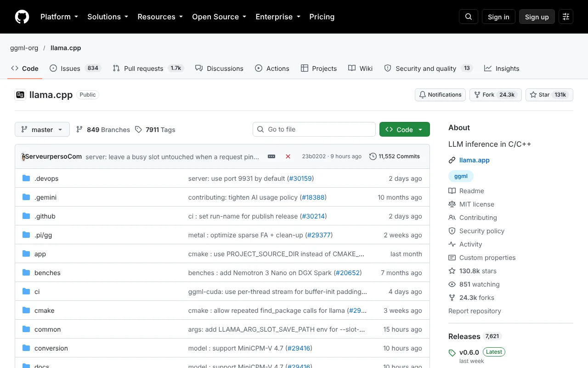Open the appearance settings icon in header
This screenshot has width=588, height=368.
[x=566, y=17]
